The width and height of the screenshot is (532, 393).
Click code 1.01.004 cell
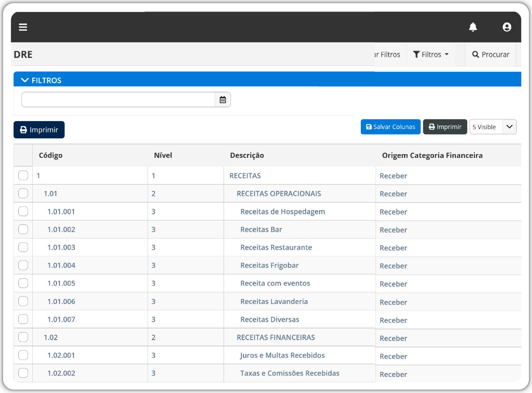(x=61, y=266)
